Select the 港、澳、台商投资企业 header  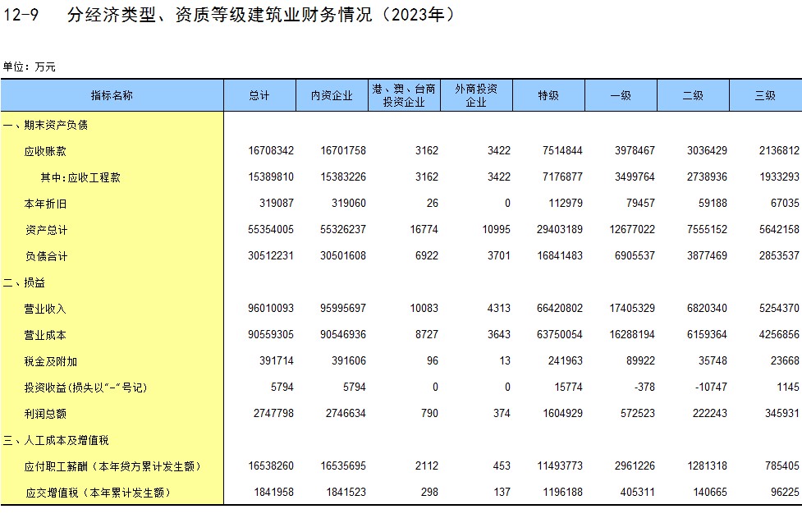(x=404, y=95)
